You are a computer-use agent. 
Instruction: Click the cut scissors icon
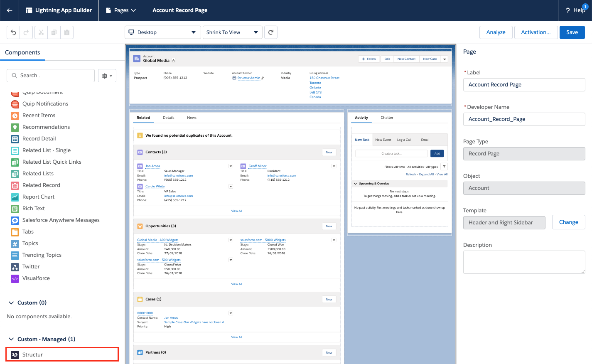41,32
